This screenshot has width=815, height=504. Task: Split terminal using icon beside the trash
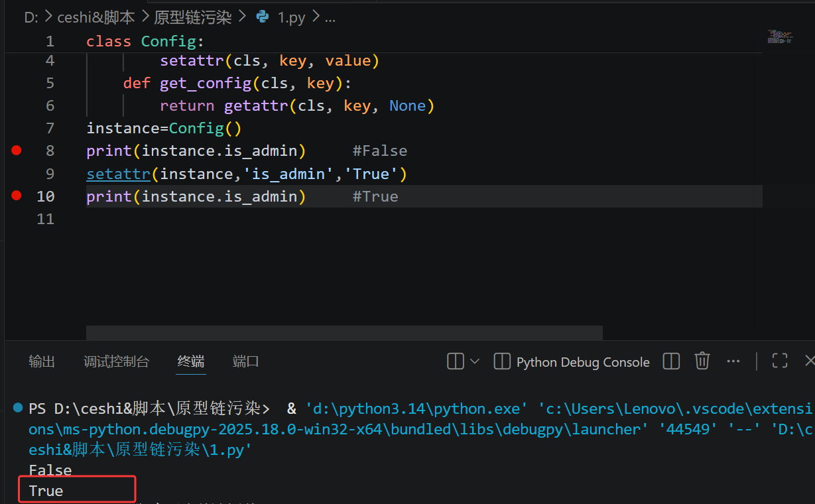tap(672, 361)
